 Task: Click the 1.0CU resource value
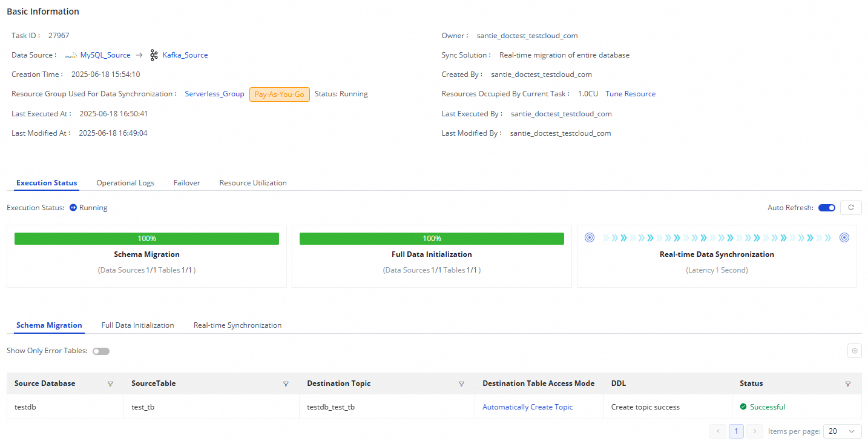[588, 94]
